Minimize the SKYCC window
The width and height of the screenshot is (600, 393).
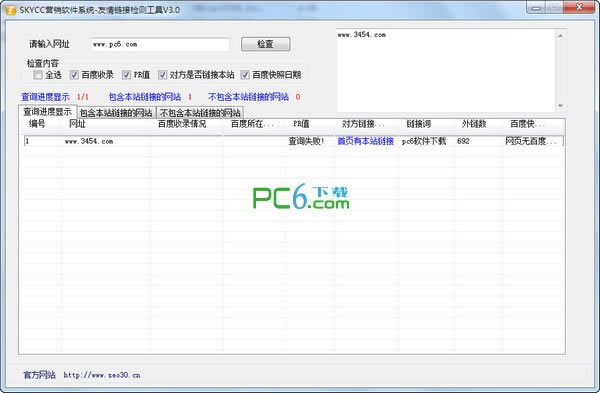click(x=536, y=7)
